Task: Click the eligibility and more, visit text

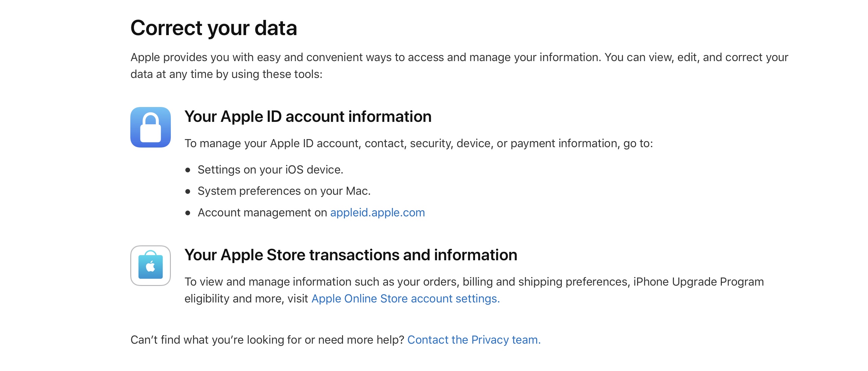Action: pyautogui.click(x=246, y=299)
